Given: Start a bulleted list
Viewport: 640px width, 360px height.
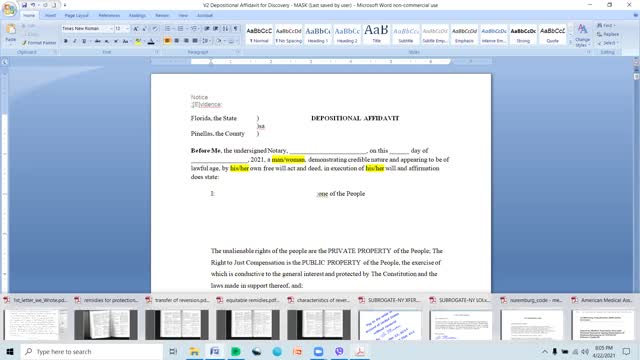Looking at the screenshot, I should pyautogui.click(x=168, y=29).
